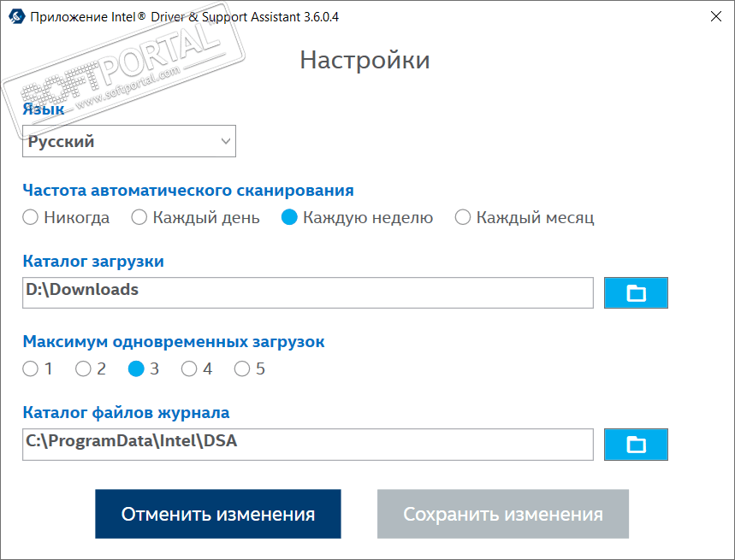Close the settings window
Image resolution: width=735 pixels, height=560 pixels.
pos(716,17)
